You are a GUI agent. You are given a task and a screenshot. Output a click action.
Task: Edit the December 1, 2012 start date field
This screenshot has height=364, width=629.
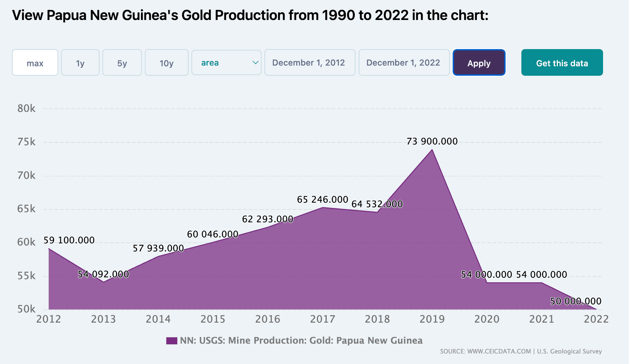pos(310,62)
